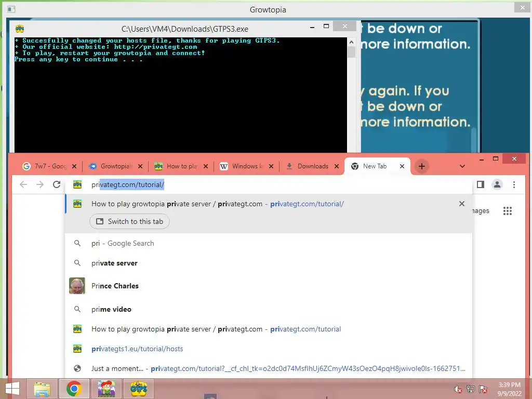The width and height of the screenshot is (532, 399).
Task: Open the Windows Start button
Action: point(12,389)
